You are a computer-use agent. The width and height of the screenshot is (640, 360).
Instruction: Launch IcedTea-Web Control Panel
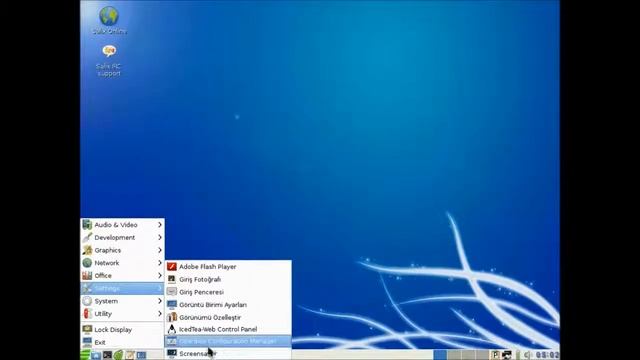pos(228,329)
